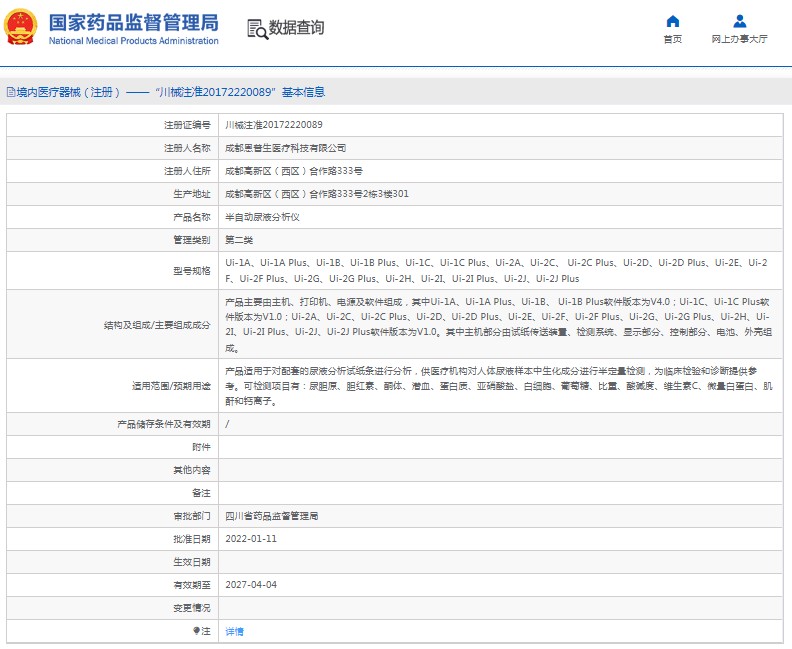Click the 生效日期 label
The image size is (792, 649).
point(192,562)
